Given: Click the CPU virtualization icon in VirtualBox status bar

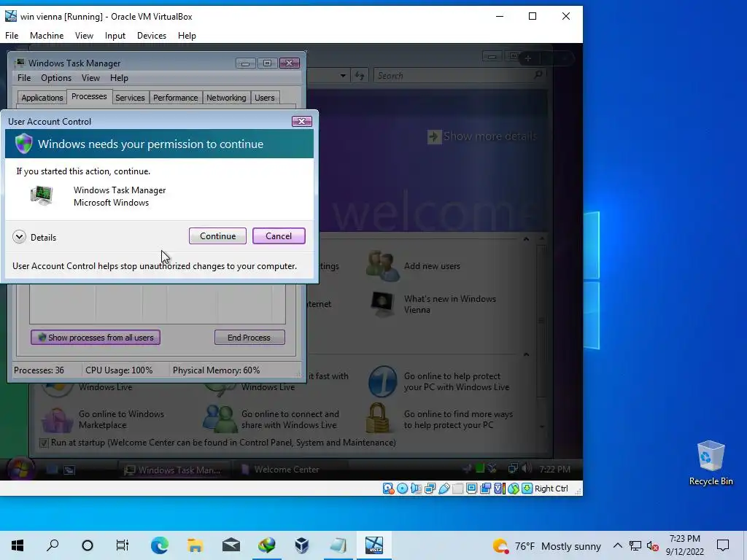Looking at the screenshot, I should (x=499, y=489).
